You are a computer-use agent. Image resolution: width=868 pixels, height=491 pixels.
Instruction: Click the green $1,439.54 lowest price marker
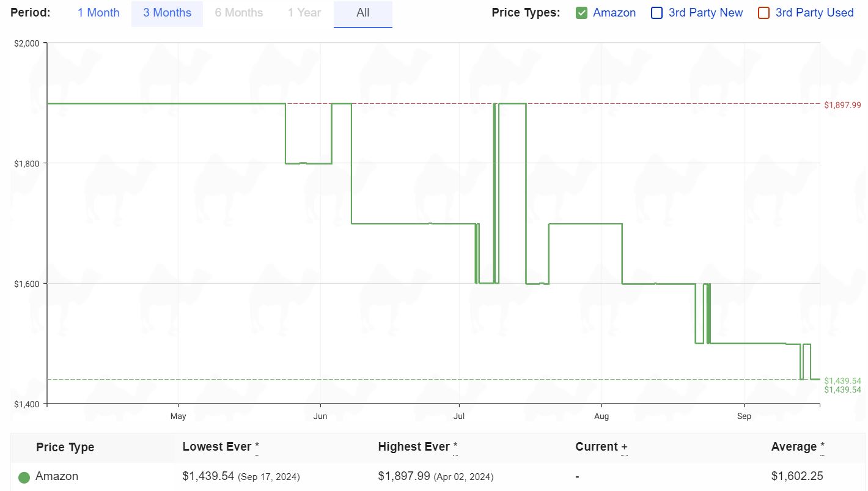(x=842, y=381)
